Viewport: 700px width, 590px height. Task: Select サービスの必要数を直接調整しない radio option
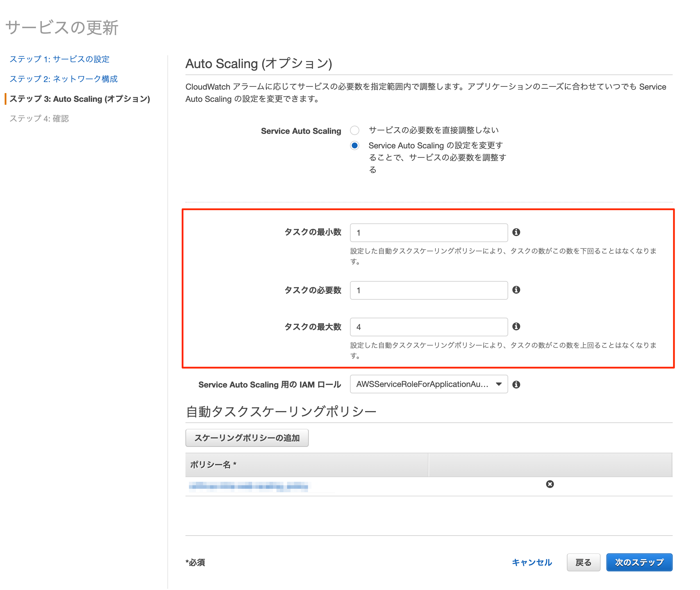(355, 130)
